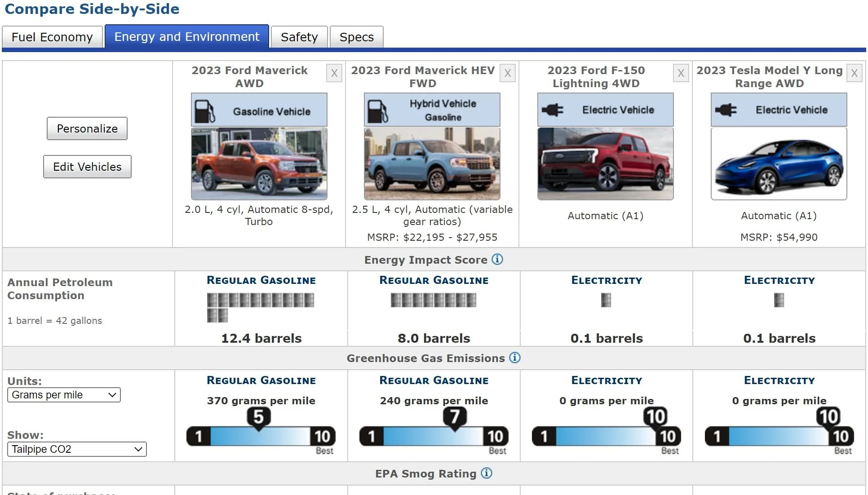
Task: Click the barrel icons for 8.0 barrels
Action: coord(434,300)
